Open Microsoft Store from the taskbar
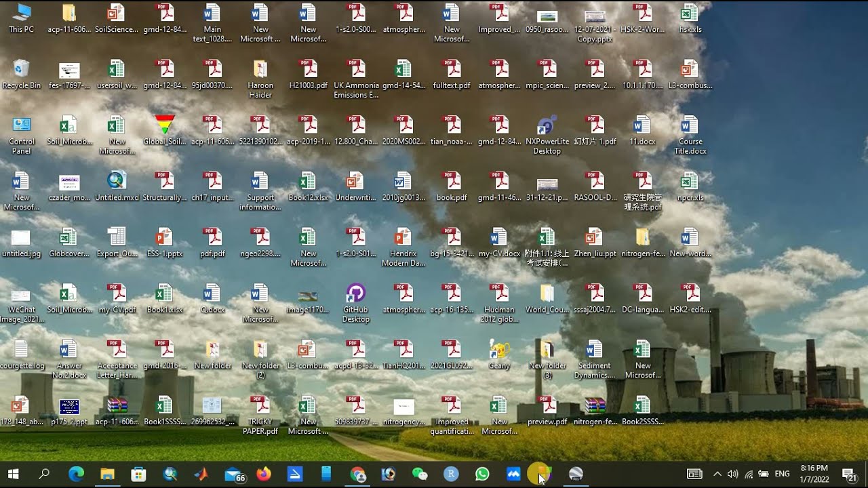The width and height of the screenshot is (868, 488). click(138, 474)
